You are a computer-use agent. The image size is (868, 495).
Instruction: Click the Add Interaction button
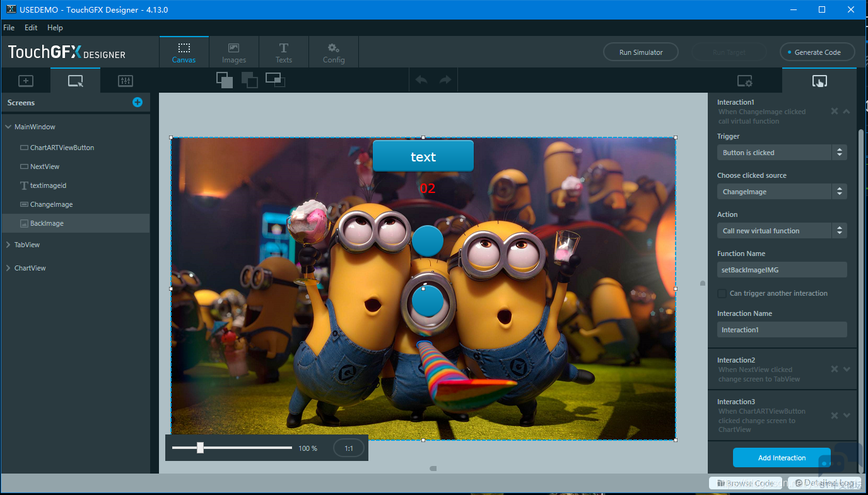(782, 458)
